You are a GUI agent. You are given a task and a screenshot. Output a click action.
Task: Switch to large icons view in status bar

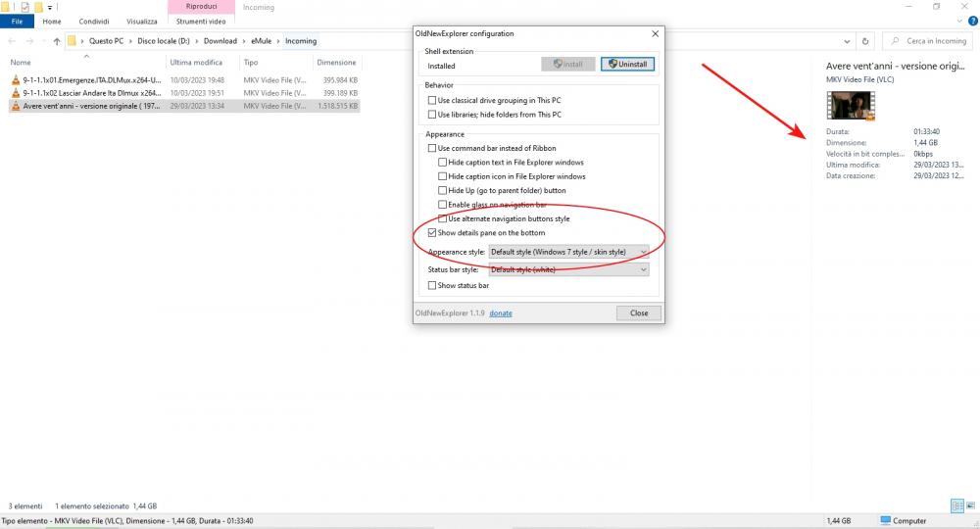click(x=969, y=505)
